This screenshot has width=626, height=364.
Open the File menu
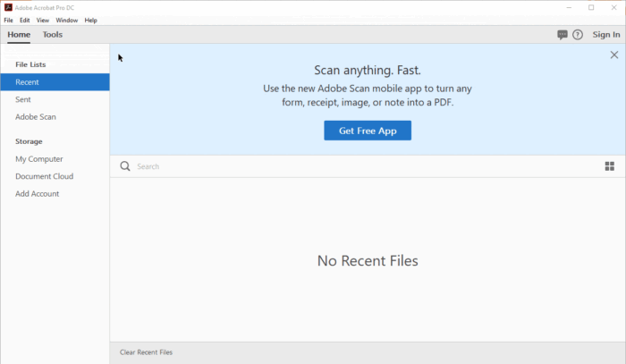click(8, 20)
